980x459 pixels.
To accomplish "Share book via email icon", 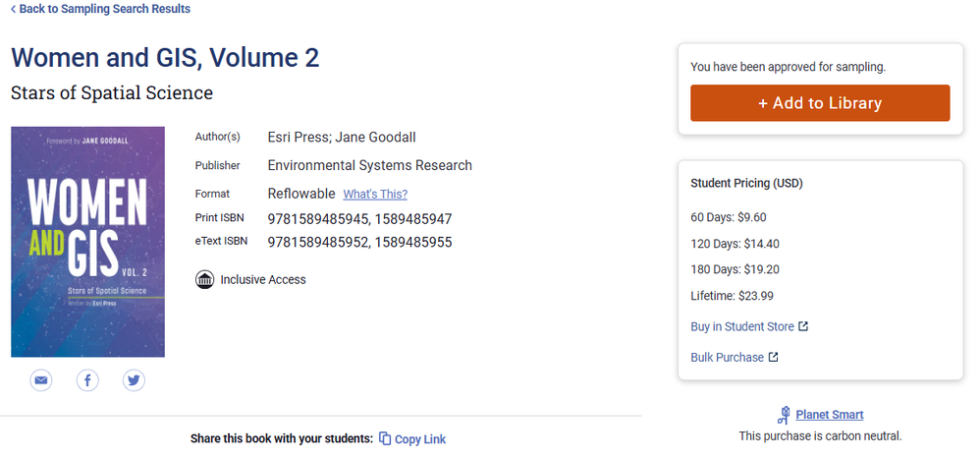I will tap(41, 379).
